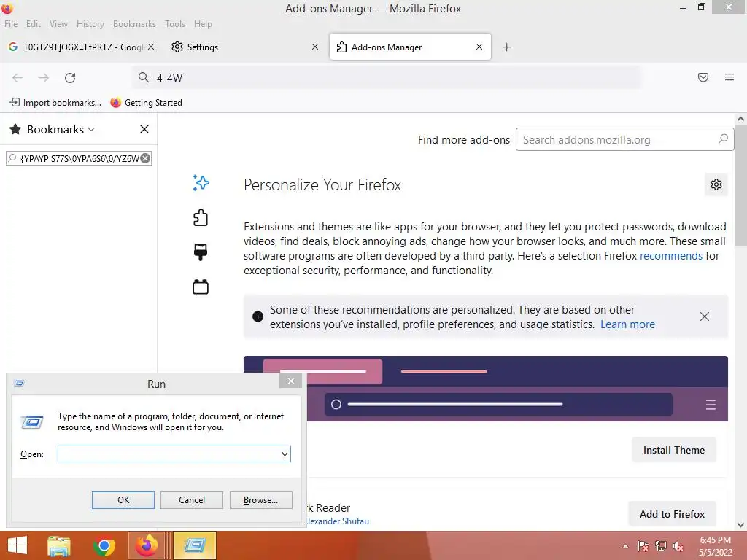Click Import bookmarks toolbar item
The height and width of the screenshot is (560, 747).
coord(55,102)
